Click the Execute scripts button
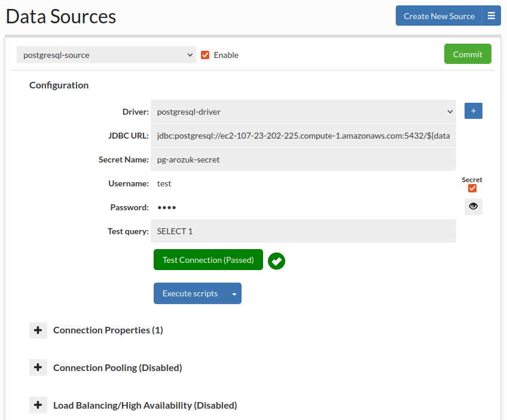This screenshot has height=420, width=507. [x=190, y=294]
